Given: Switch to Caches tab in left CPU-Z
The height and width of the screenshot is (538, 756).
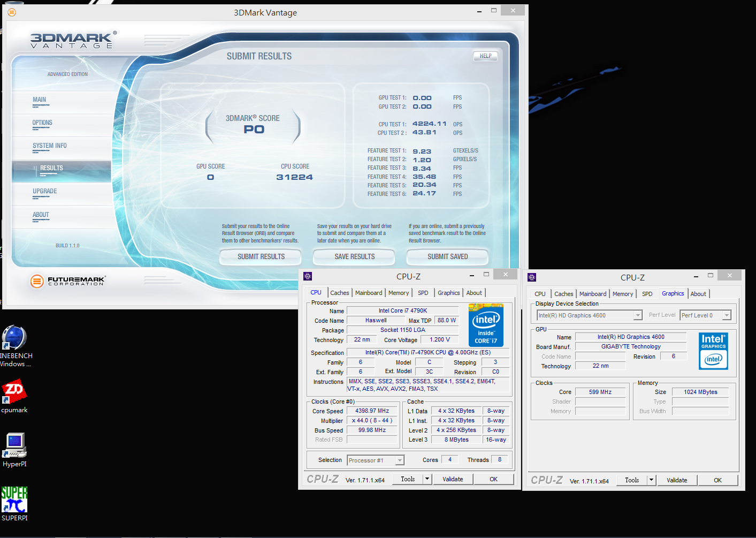Looking at the screenshot, I should [340, 293].
